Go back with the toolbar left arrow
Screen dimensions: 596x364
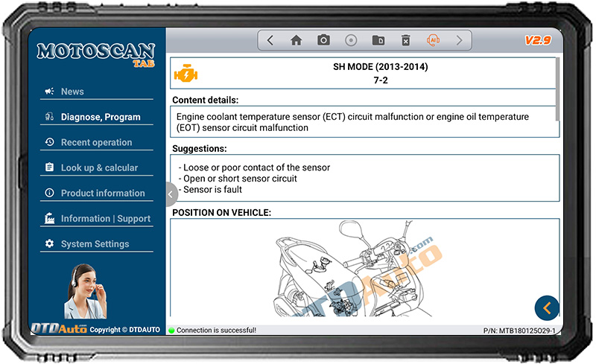click(x=270, y=40)
